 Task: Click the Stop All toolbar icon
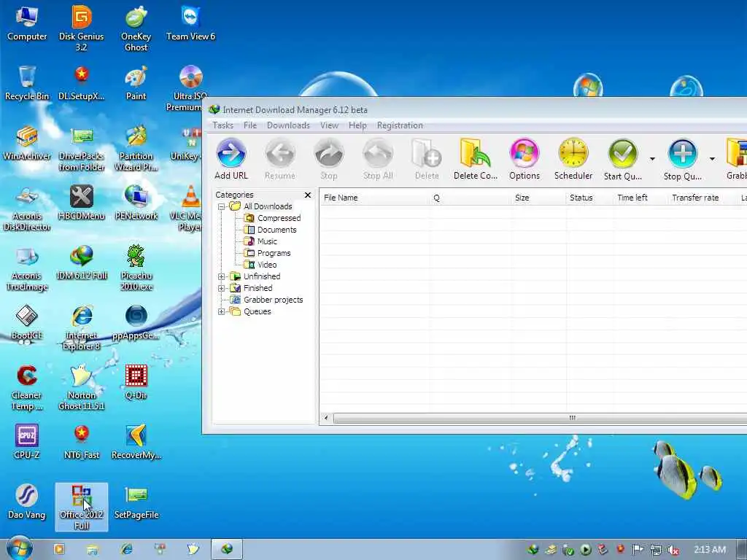click(x=378, y=159)
